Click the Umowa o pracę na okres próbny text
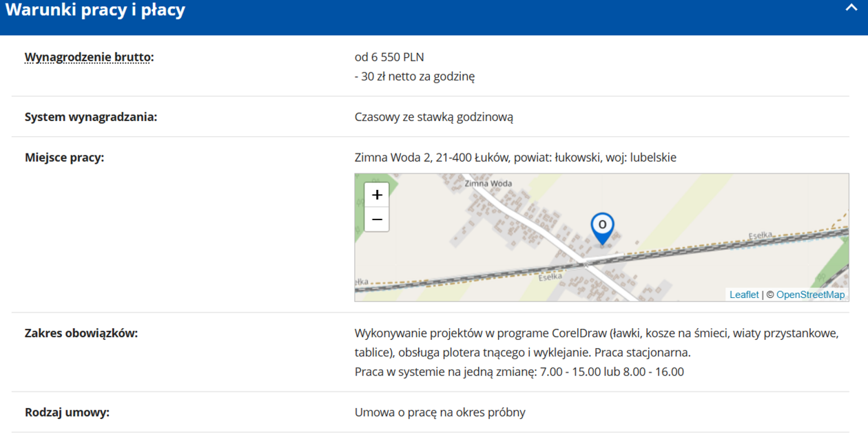Image resolution: width=868 pixels, height=437 pixels. click(440, 413)
